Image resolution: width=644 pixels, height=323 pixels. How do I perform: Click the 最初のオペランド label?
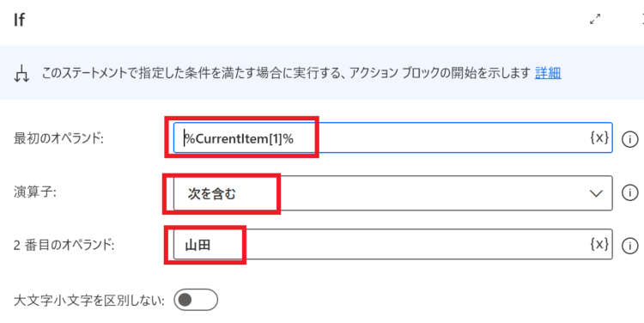click(58, 138)
